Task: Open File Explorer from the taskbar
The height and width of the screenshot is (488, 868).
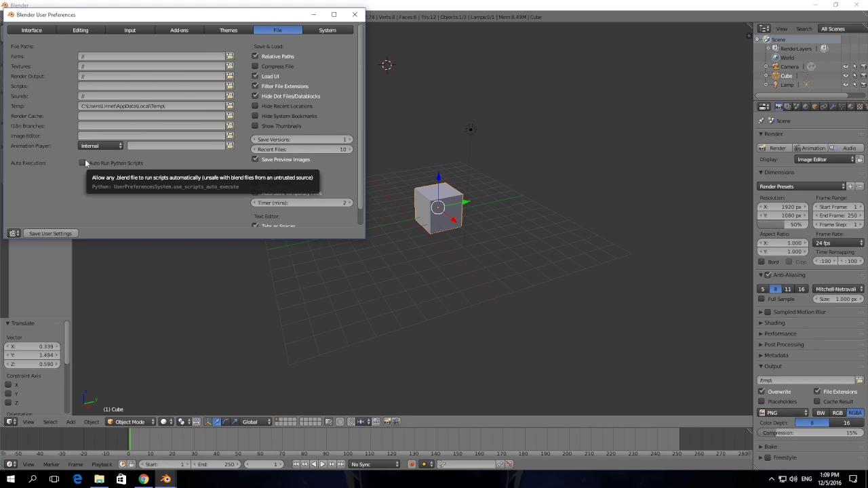Action: pos(99,479)
